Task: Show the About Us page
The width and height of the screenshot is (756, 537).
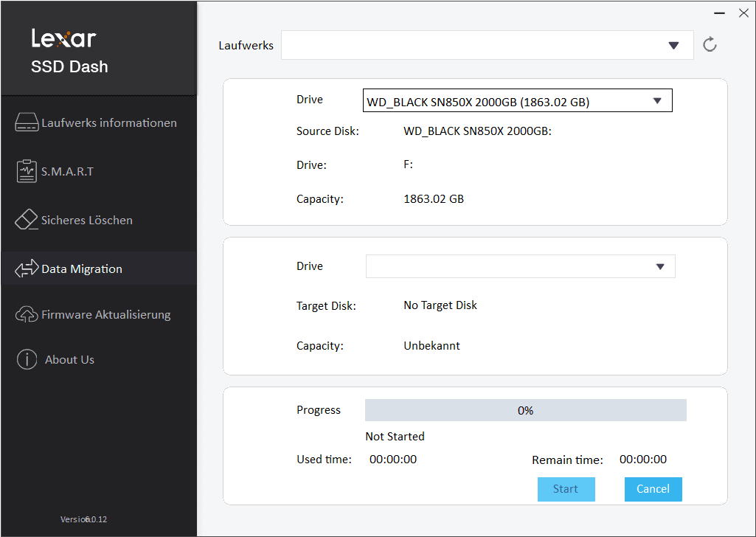Action: point(99,359)
